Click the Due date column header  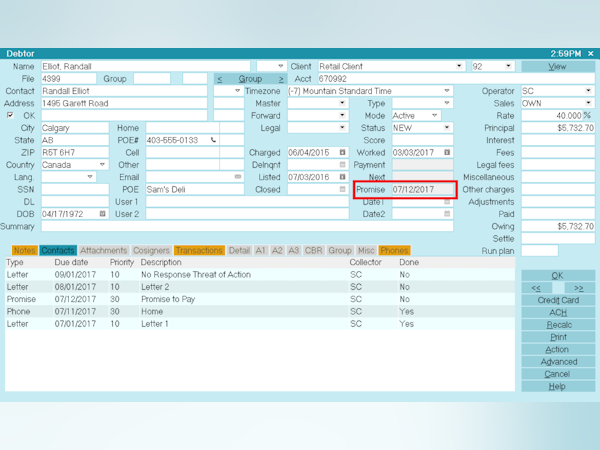point(71,262)
